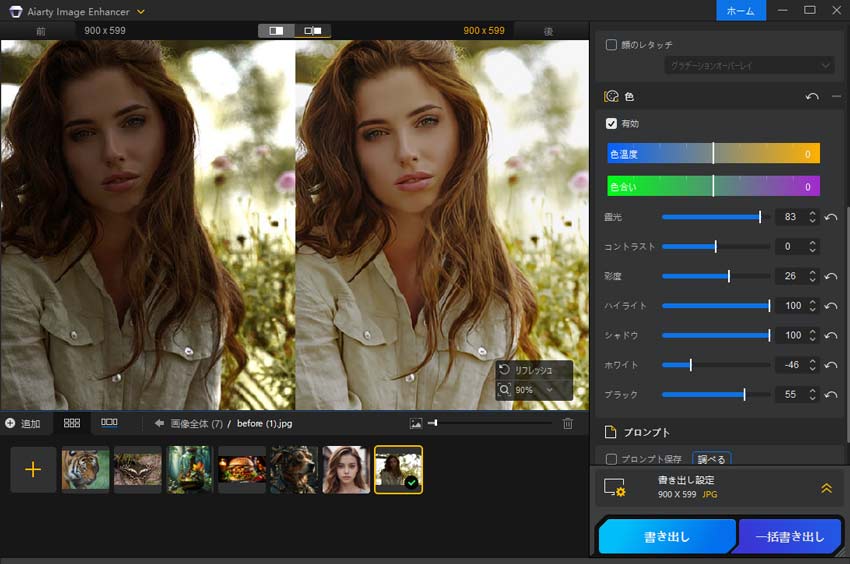The image size is (850, 564).
Task: Click the 露光 exposure slider handle
Action: tap(760, 217)
